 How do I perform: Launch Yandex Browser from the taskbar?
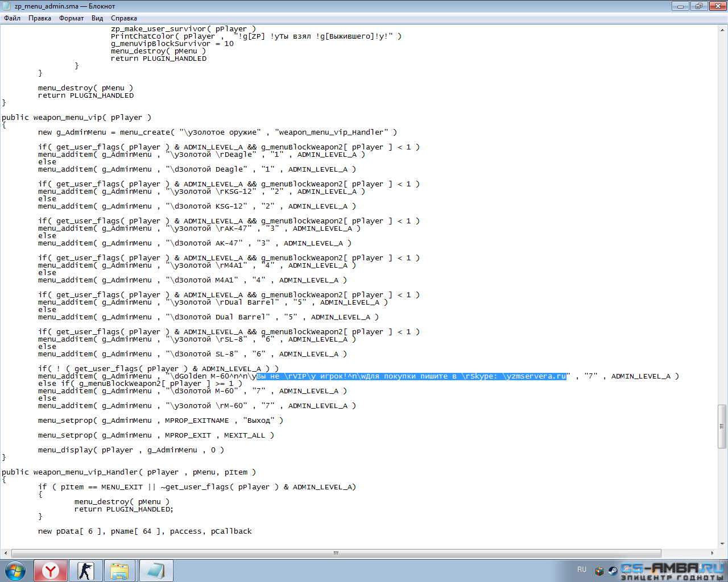point(51,571)
